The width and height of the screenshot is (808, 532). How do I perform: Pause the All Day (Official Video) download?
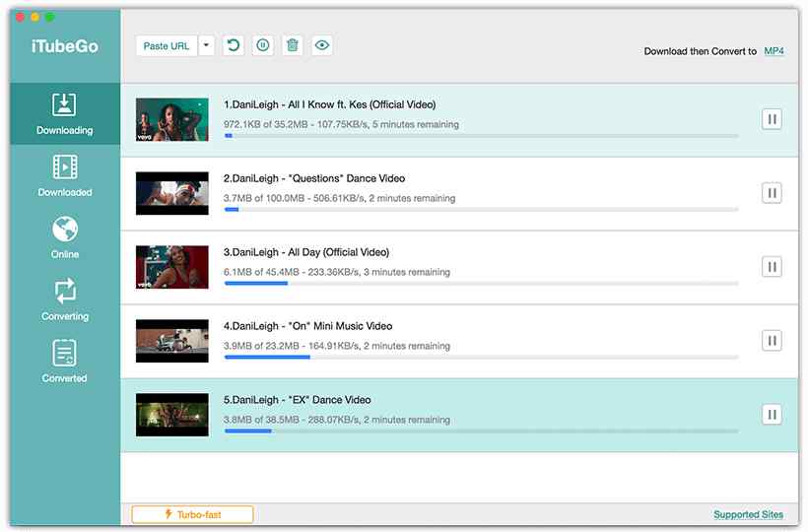point(772,266)
